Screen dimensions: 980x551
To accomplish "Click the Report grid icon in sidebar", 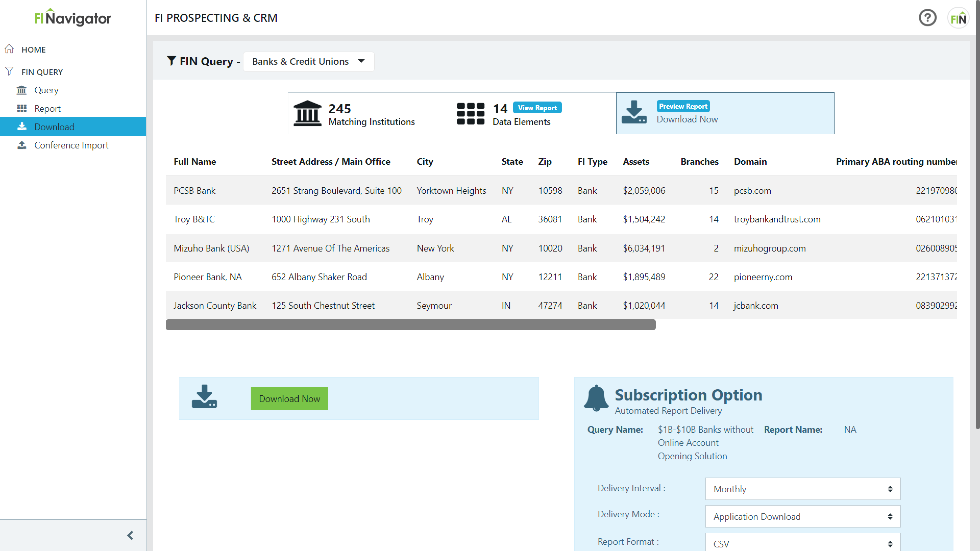I will tap(22, 108).
